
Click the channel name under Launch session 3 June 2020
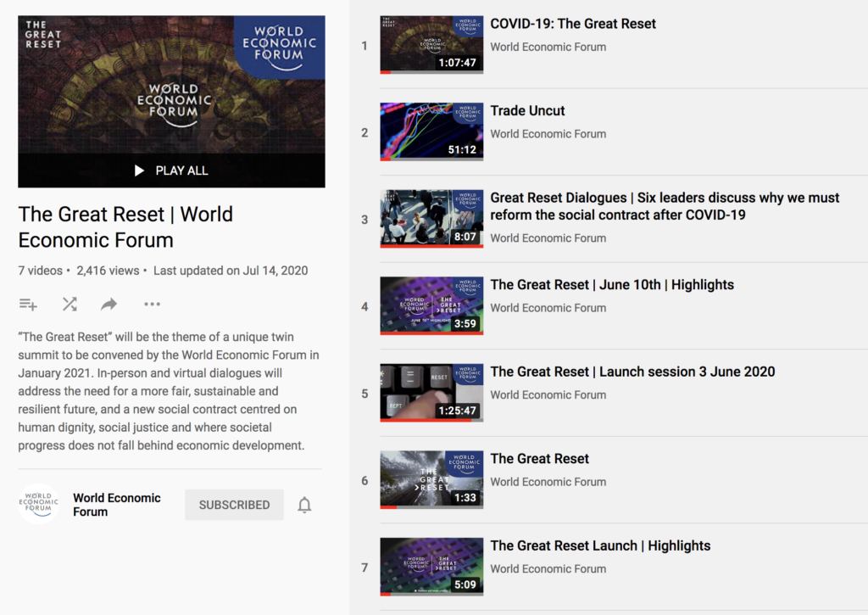(548, 395)
